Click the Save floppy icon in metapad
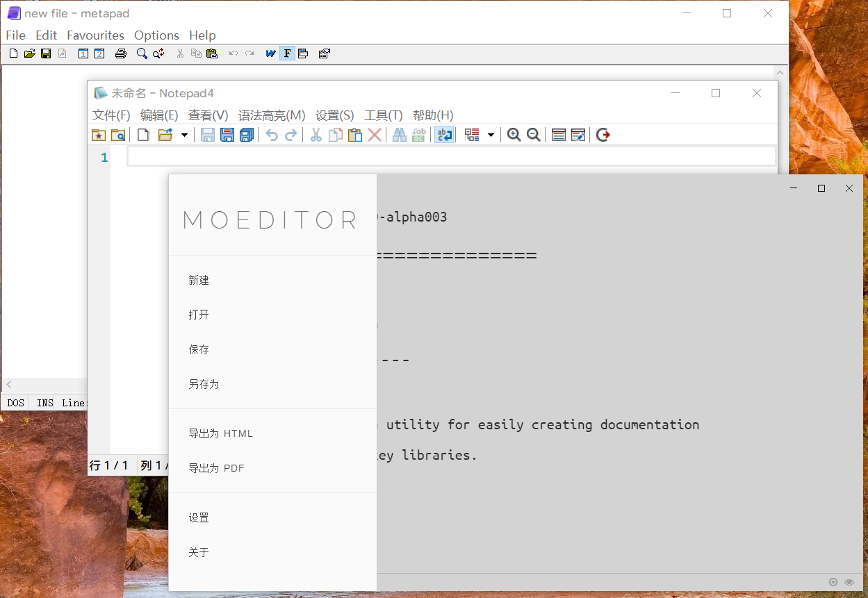Screen dimensions: 868x598 click(46, 53)
